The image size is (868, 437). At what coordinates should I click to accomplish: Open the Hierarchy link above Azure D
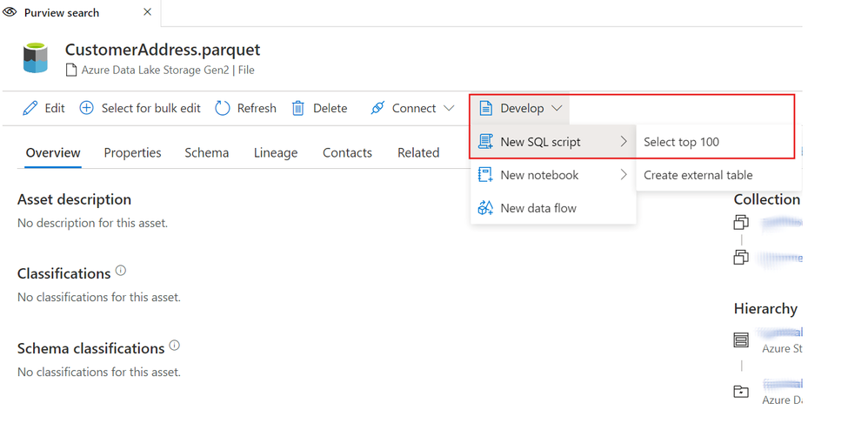pos(782,384)
